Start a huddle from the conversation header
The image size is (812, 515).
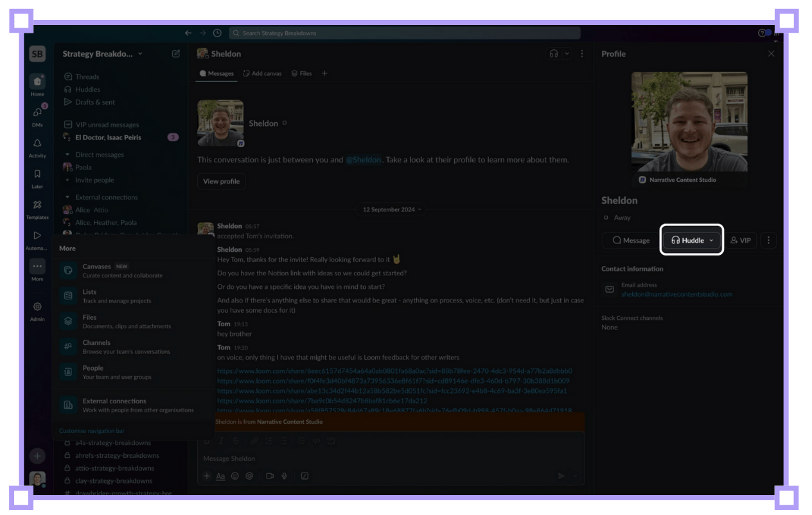[554, 54]
